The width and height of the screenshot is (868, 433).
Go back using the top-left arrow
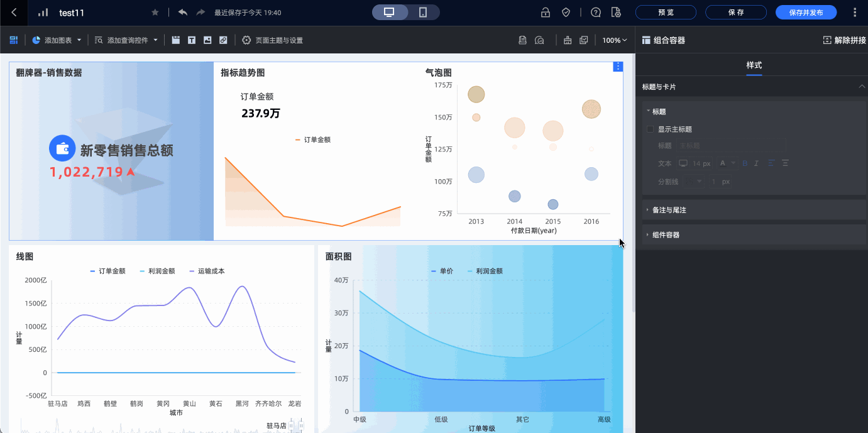click(14, 13)
